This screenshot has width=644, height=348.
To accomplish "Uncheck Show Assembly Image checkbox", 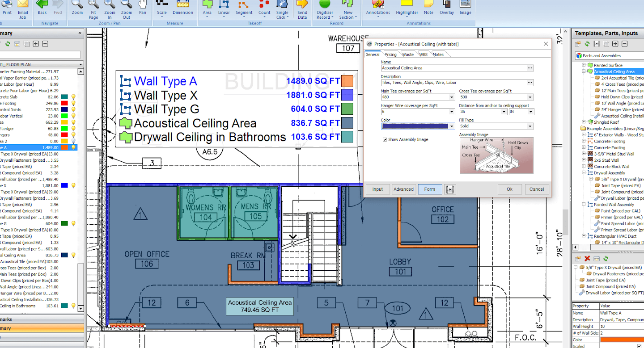I will [x=385, y=139].
